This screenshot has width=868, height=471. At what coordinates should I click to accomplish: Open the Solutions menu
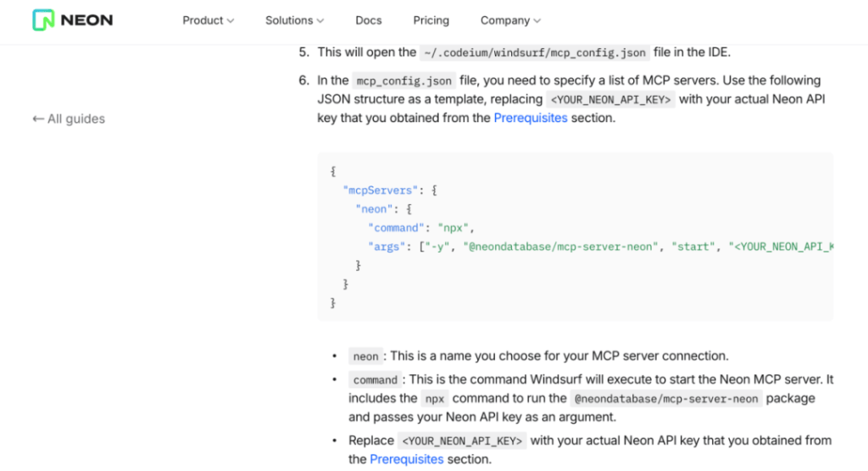click(x=289, y=20)
